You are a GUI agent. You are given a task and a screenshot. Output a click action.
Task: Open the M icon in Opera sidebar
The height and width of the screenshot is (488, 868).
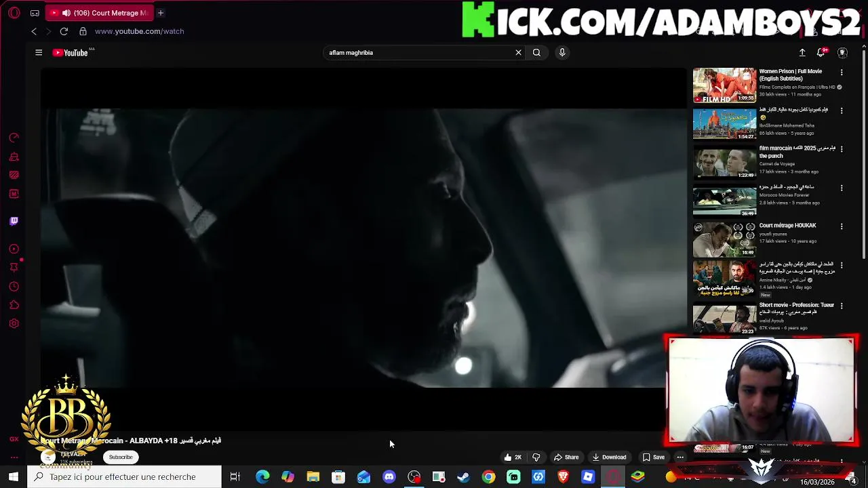tap(14, 194)
